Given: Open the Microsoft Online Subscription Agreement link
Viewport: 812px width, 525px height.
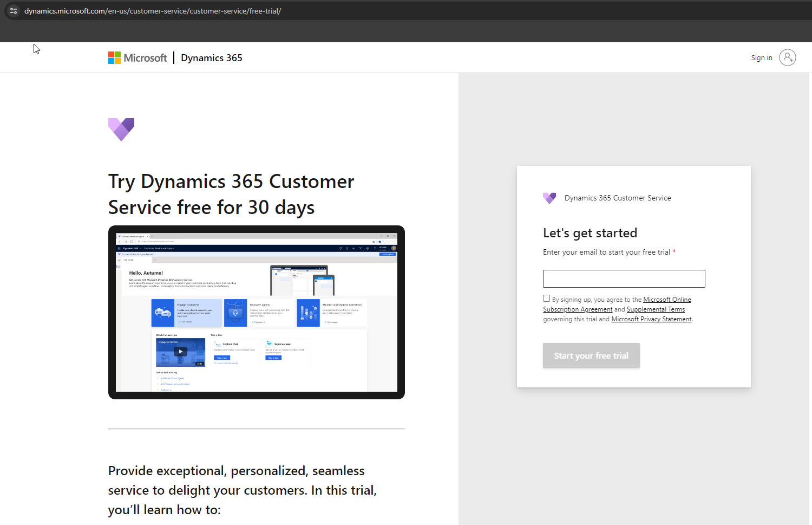Looking at the screenshot, I should pos(667,300).
